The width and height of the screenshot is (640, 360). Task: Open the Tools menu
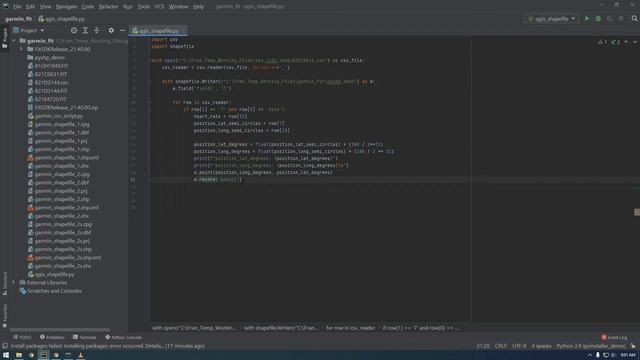[143, 7]
